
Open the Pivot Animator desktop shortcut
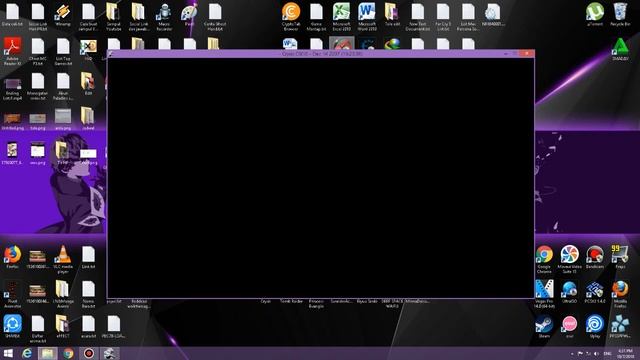point(12,294)
